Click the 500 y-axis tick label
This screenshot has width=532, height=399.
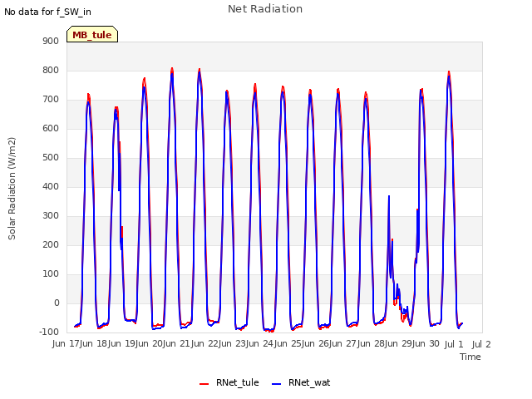pos(51,157)
